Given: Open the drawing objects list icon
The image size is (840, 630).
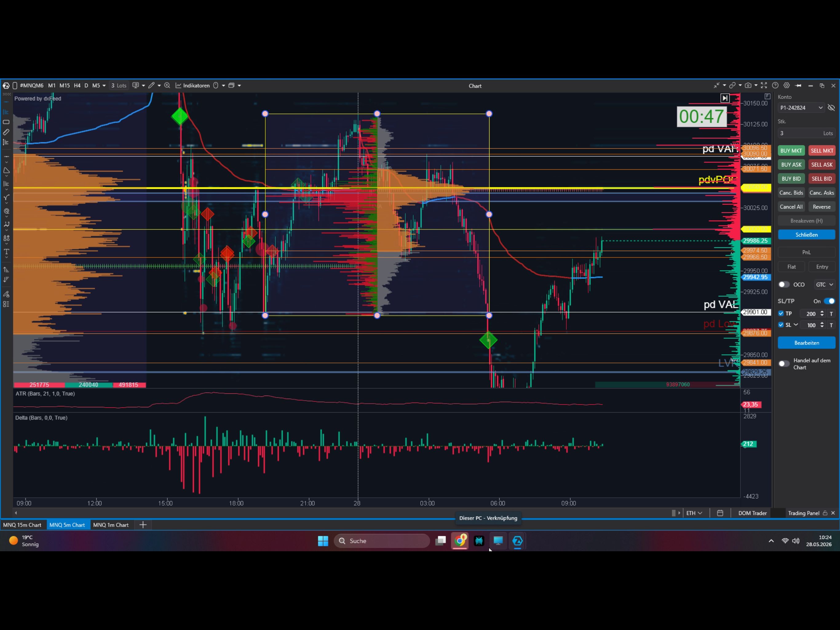Looking at the screenshot, I should (6, 304).
